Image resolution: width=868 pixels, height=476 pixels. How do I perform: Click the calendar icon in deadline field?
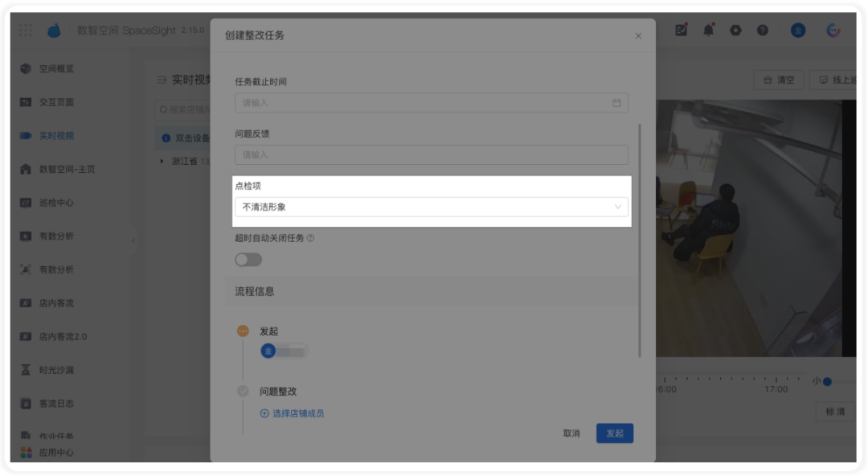pyautogui.click(x=616, y=102)
